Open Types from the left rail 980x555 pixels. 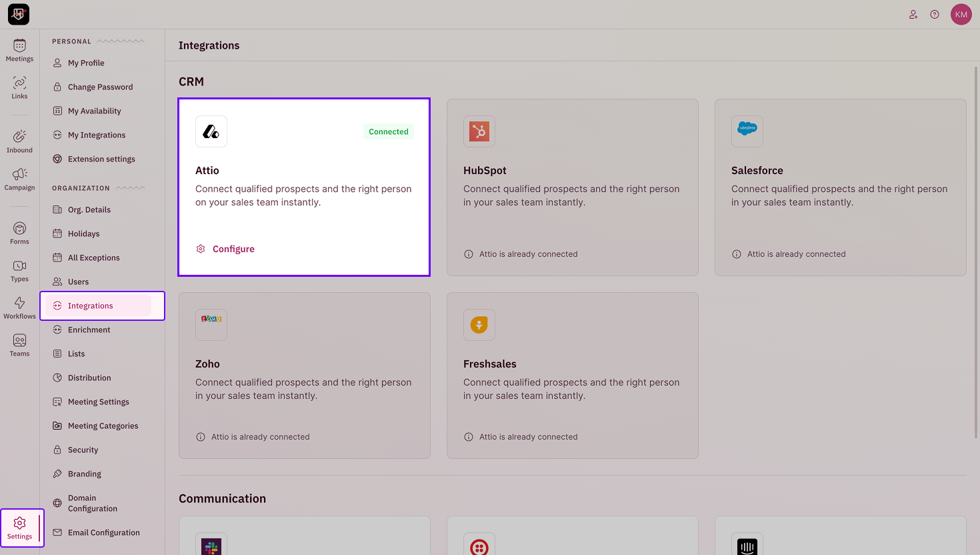[19, 271]
